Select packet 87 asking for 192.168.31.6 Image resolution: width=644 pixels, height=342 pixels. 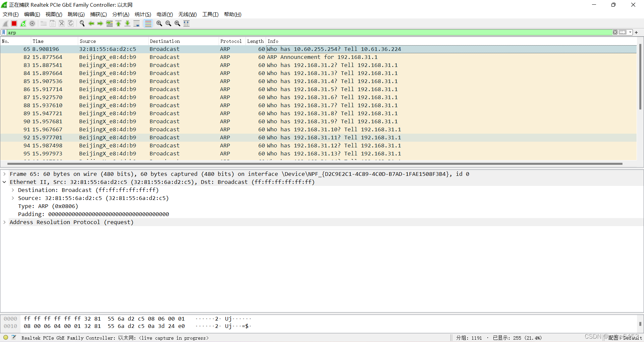tap(318, 97)
